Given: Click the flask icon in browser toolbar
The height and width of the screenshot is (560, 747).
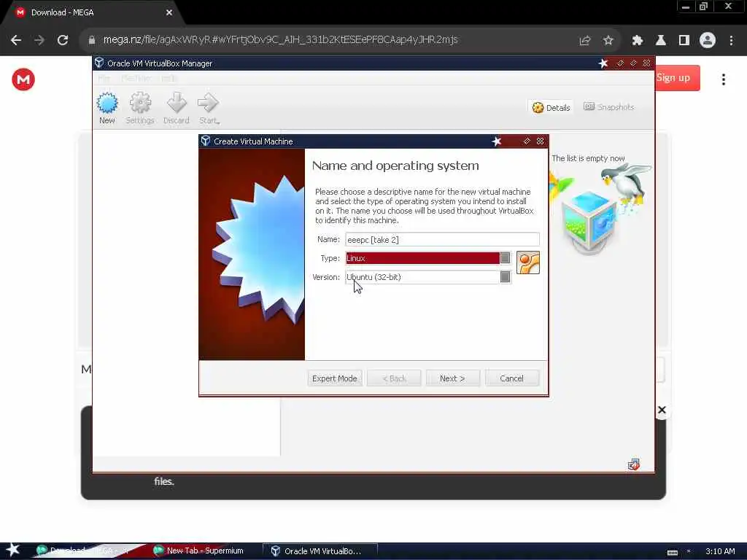Looking at the screenshot, I should [x=661, y=41].
